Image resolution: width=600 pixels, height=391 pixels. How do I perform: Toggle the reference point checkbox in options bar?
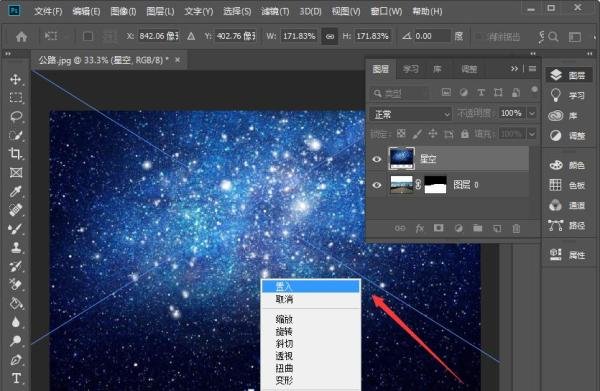point(88,36)
